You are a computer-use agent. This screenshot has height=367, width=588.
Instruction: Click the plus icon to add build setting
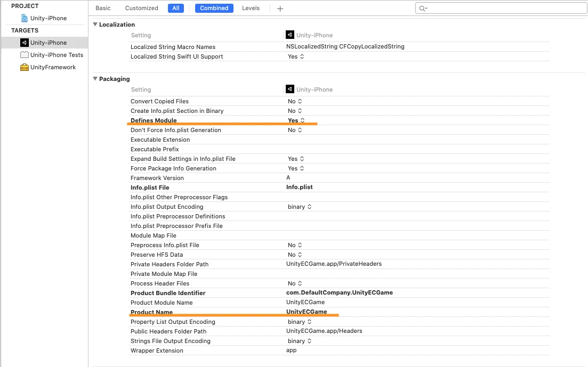click(280, 9)
